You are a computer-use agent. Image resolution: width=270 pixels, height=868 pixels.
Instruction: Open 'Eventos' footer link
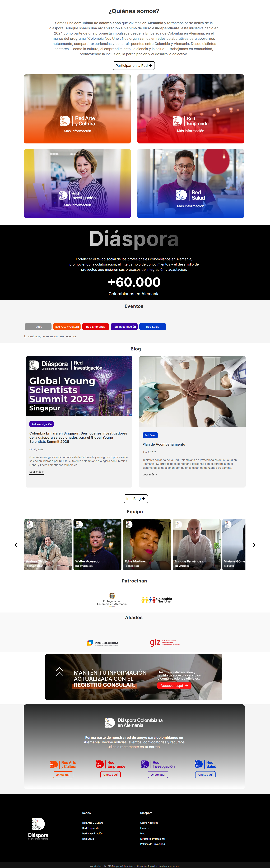coord(145,828)
